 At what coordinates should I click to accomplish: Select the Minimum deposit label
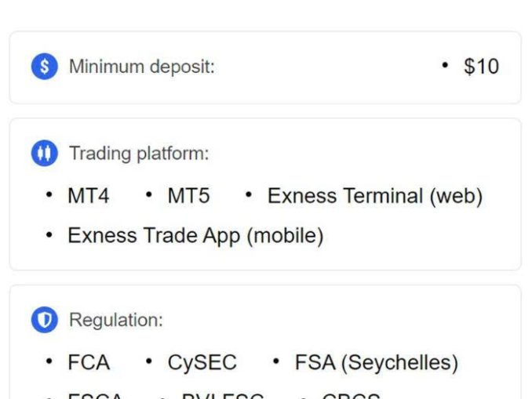pyautogui.click(x=141, y=67)
